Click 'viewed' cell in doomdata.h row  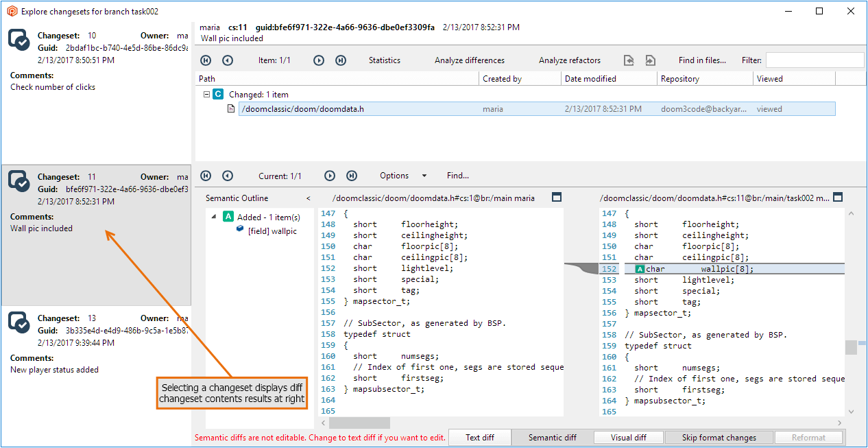(x=769, y=108)
